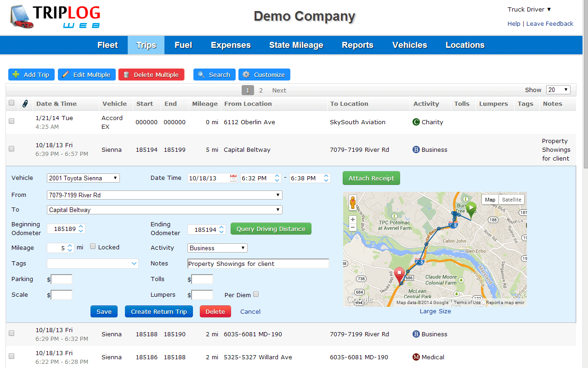The height and width of the screenshot is (368, 588).
Task: Click the Add Trip plus icon
Action: 16,75
